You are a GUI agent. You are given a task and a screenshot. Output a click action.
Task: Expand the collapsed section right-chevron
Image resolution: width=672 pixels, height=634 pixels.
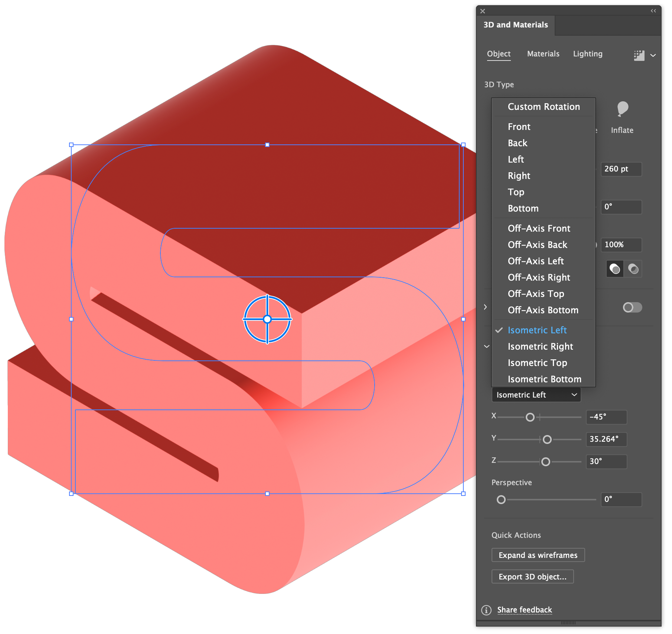pyautogui.click(x=486, y=307)
